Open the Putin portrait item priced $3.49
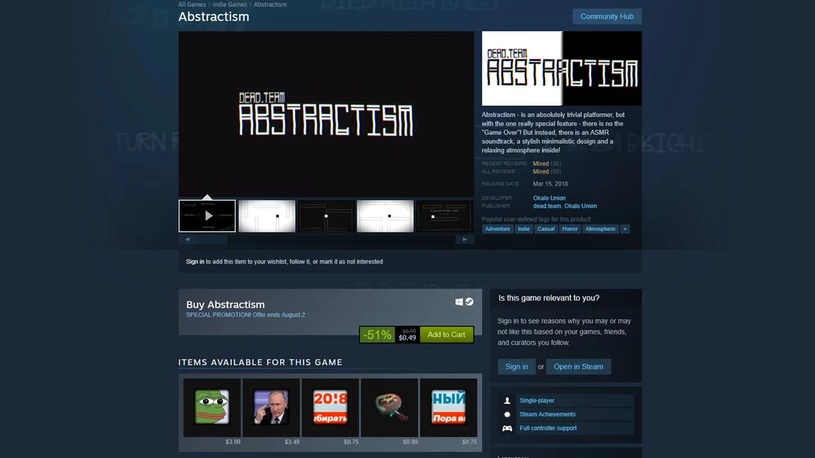Viewport: 815px width, 458px height. point(271,407)
